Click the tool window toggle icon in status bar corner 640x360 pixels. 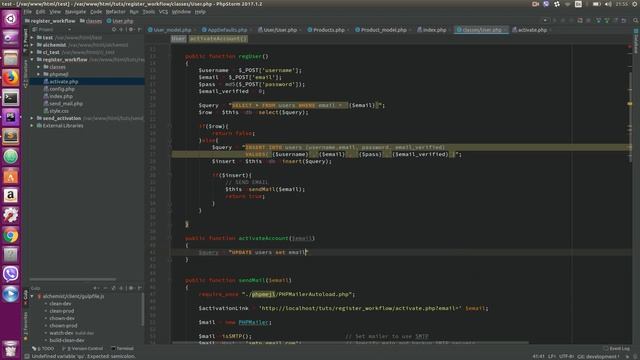tap(27, 356)
